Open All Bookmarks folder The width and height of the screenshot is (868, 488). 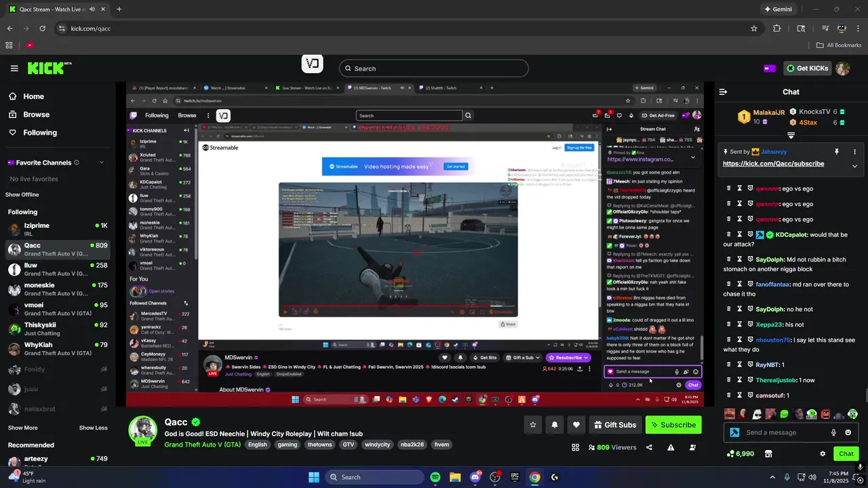(x=839, y=45)
